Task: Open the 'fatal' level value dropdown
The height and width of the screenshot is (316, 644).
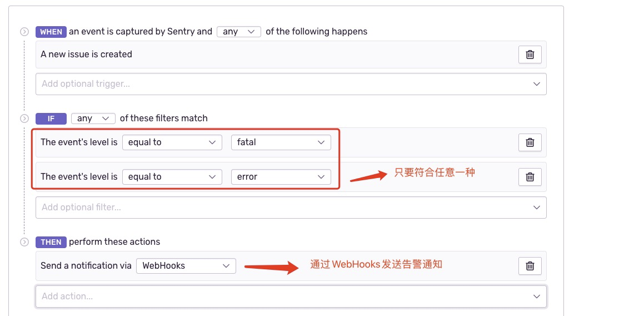Action: 281,142
